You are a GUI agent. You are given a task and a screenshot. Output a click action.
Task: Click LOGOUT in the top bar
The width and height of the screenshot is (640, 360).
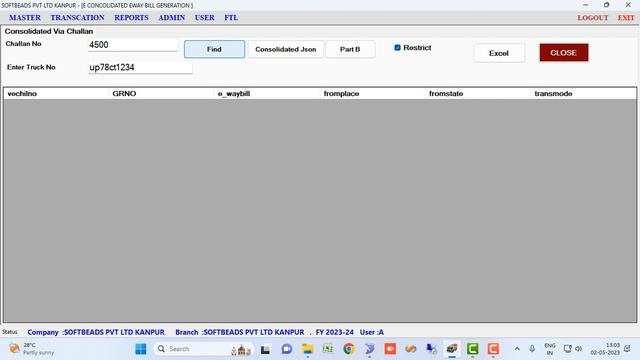pyautogui.click(x=593, y=18)
